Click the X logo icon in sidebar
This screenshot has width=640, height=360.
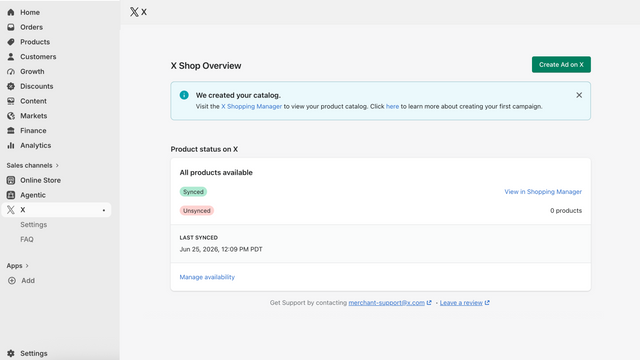click(x=11, y=210)
